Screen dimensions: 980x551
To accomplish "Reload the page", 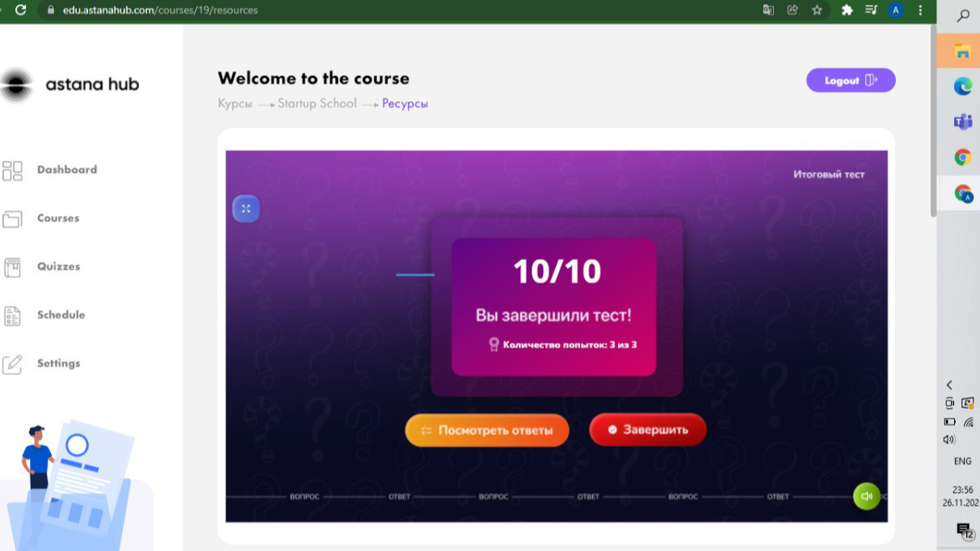I will (20, 11).
